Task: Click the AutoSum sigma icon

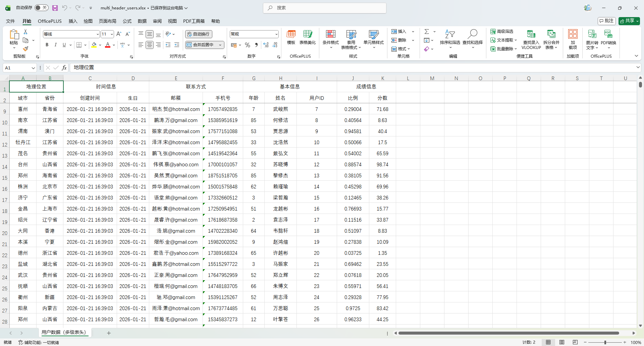Action: (x=427, y=32)
